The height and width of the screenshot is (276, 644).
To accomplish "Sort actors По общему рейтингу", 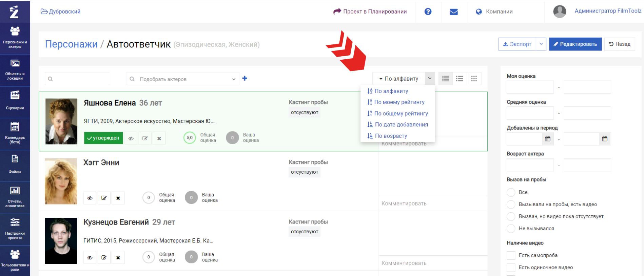I will (397, 113).
